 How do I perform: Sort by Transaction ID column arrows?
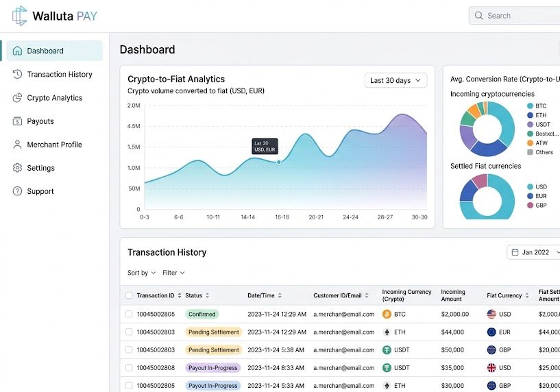click(180, 295)
